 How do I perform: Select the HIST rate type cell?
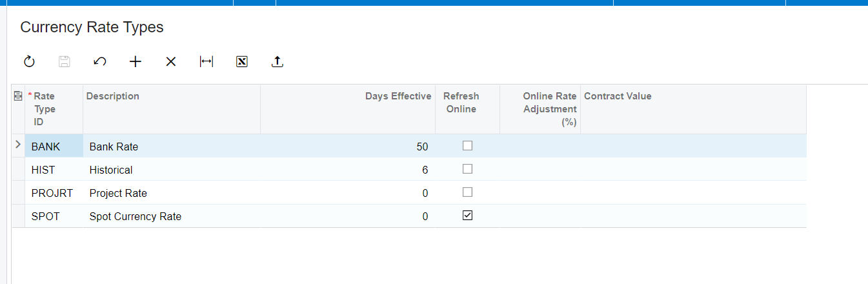54,170
